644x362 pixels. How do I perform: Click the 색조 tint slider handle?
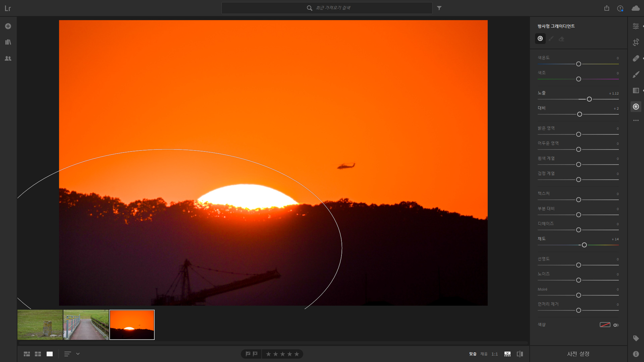tap(579, 79)
